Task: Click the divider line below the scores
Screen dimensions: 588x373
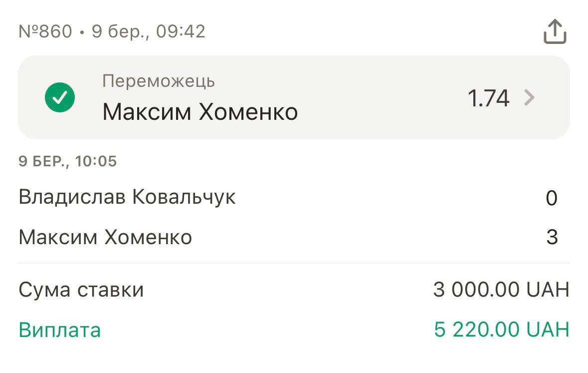Action: coord(294,263)
